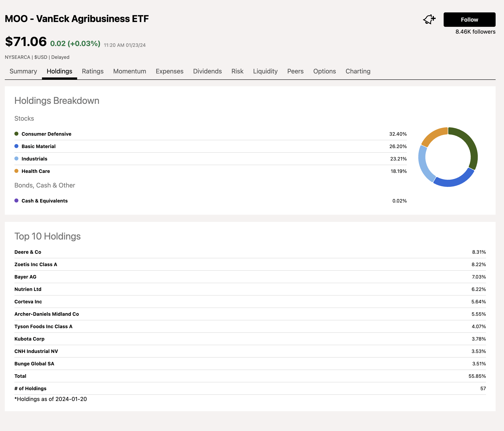Click the Health Care orange legend dot
Image resolution: width=504 pixels, height=431 pixels.
pos(16,171)
